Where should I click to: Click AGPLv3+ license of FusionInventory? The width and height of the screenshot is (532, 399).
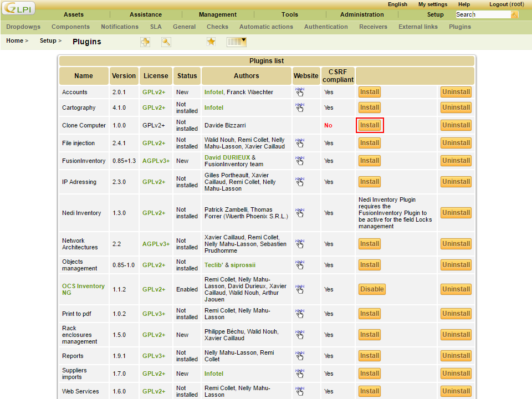[x=156, y=161]
